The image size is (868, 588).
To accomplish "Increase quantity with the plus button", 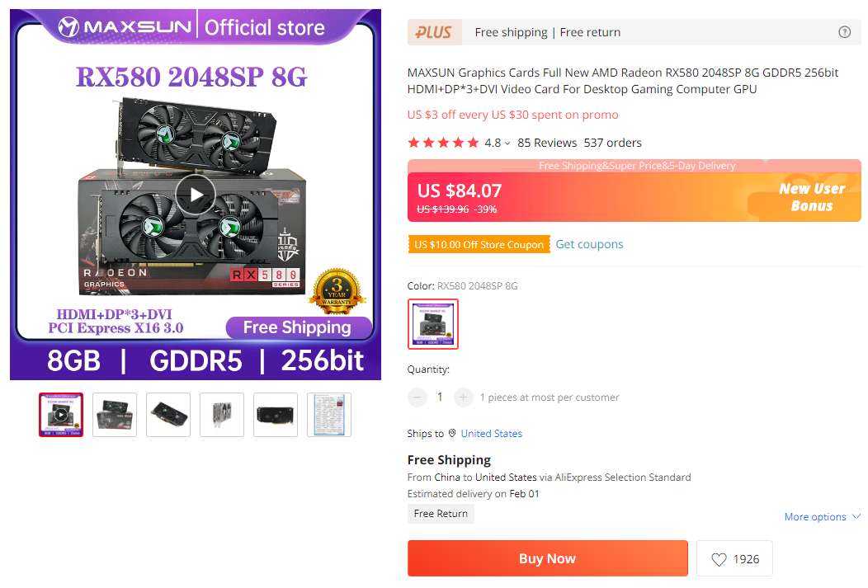I will click(464, 397).
